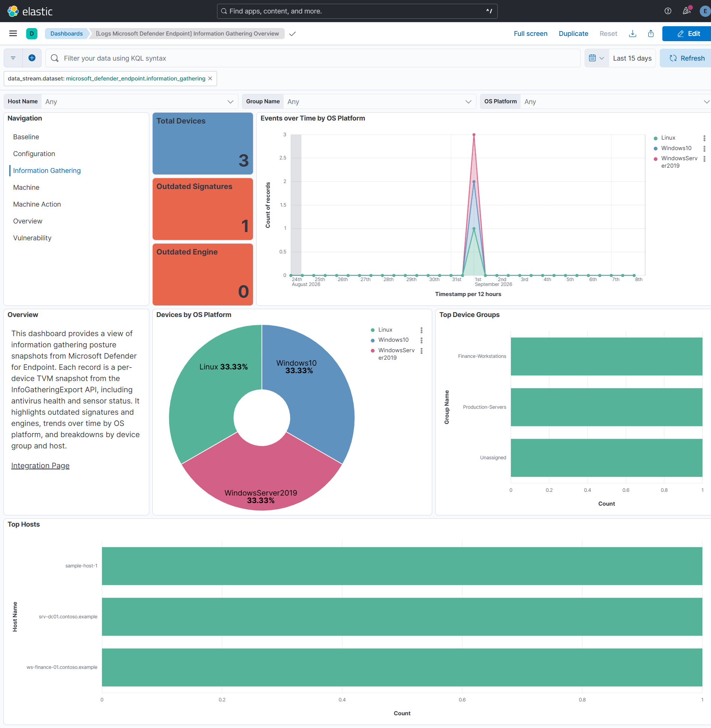Go to Baseline in Navigation panel

pyautogui.click(x=26, y=137)
